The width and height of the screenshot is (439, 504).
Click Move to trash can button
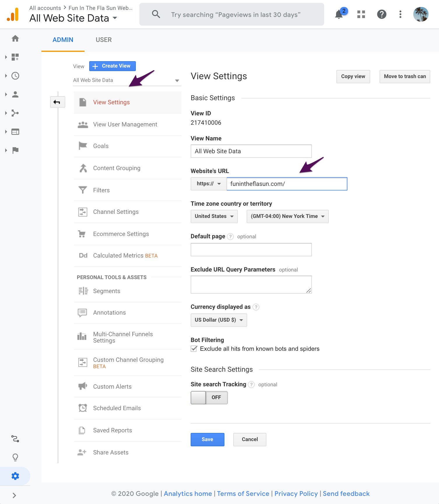click(x=405, y=77)
